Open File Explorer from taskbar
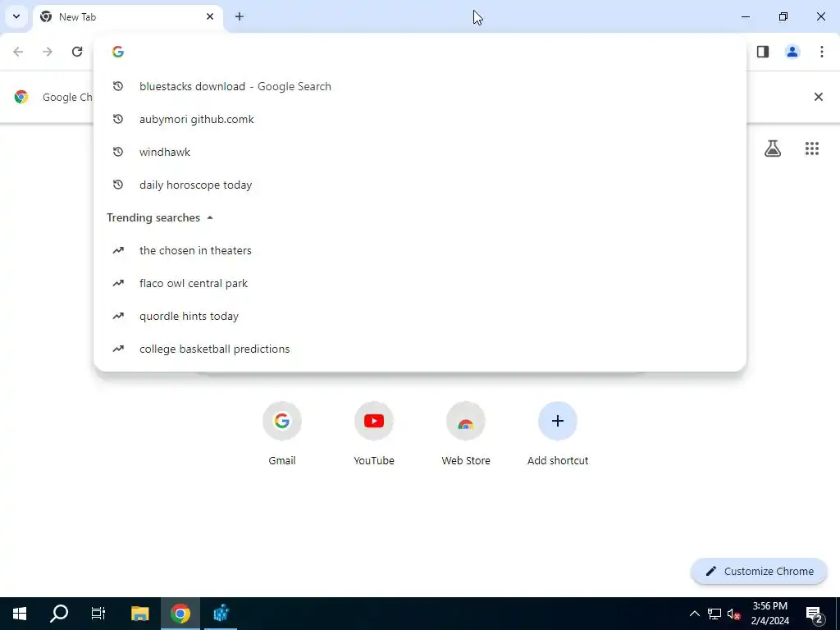This screenshot has width=840, height=630. coord(139,614)
